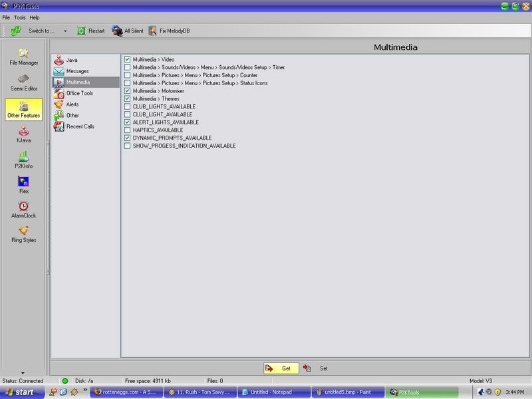Open the P2KInfo section
The image size is (532, 399).
[24, 160]
